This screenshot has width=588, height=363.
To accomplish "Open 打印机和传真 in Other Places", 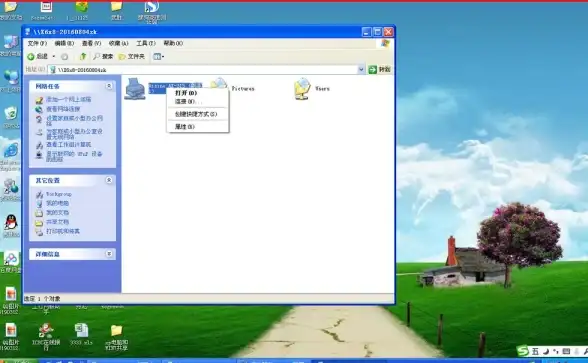I will point(63,231).
